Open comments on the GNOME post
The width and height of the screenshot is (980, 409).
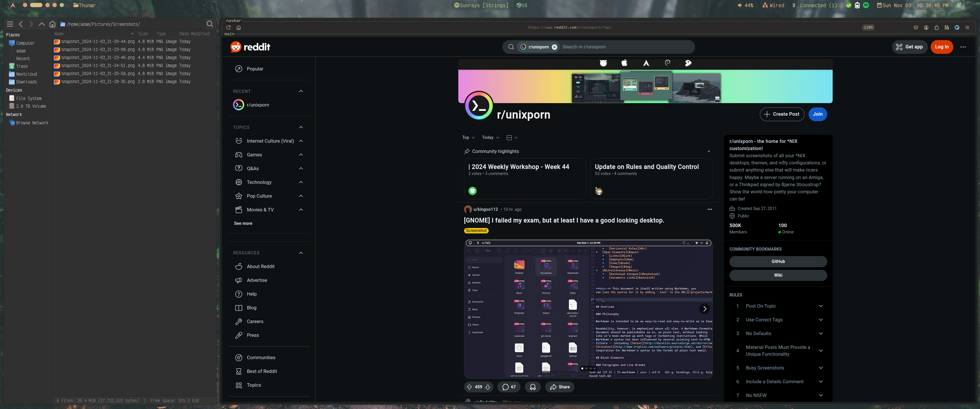click(x=509, y=387)
